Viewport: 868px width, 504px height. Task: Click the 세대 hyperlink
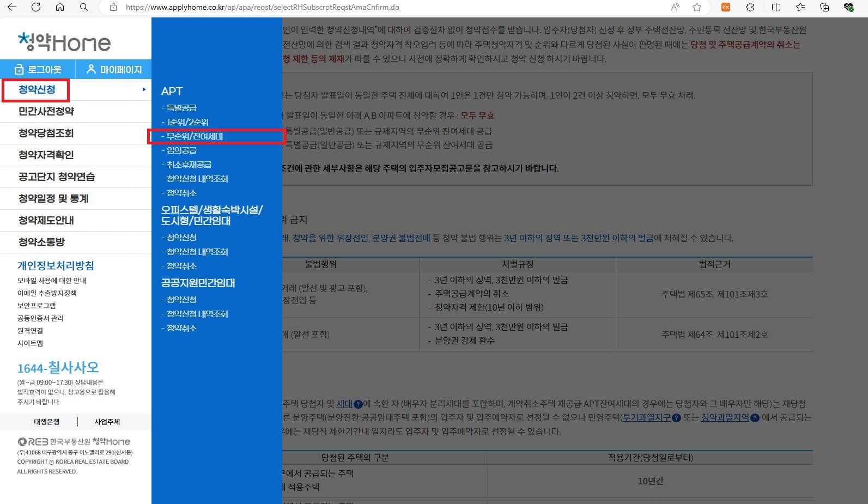(x=344, y=404)
